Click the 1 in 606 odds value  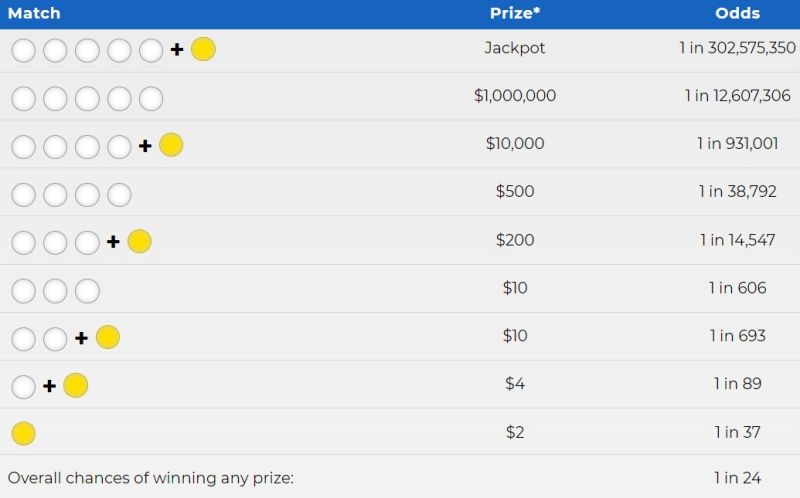pyautogui.click(x=737, y=288)
